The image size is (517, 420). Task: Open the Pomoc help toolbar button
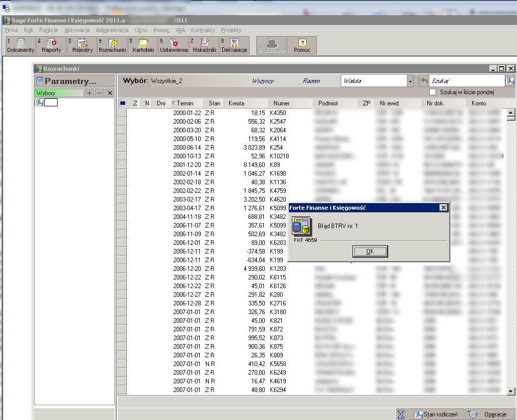tap(302, 45)
